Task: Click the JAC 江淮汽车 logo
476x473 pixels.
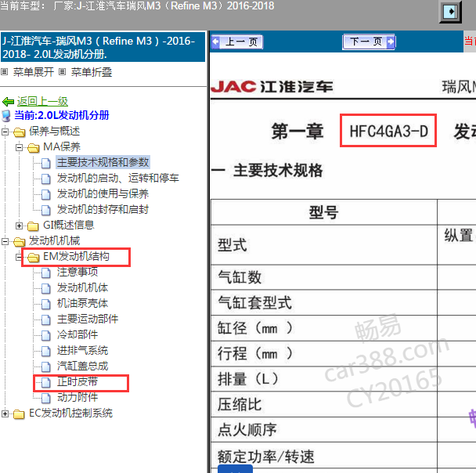Action: click(272, 87)
